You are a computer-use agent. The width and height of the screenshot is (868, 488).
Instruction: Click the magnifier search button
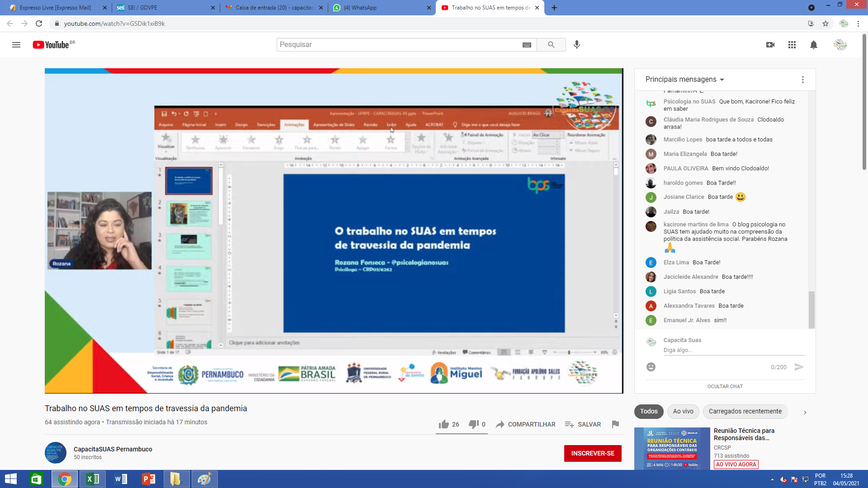(x=551, y=45)
